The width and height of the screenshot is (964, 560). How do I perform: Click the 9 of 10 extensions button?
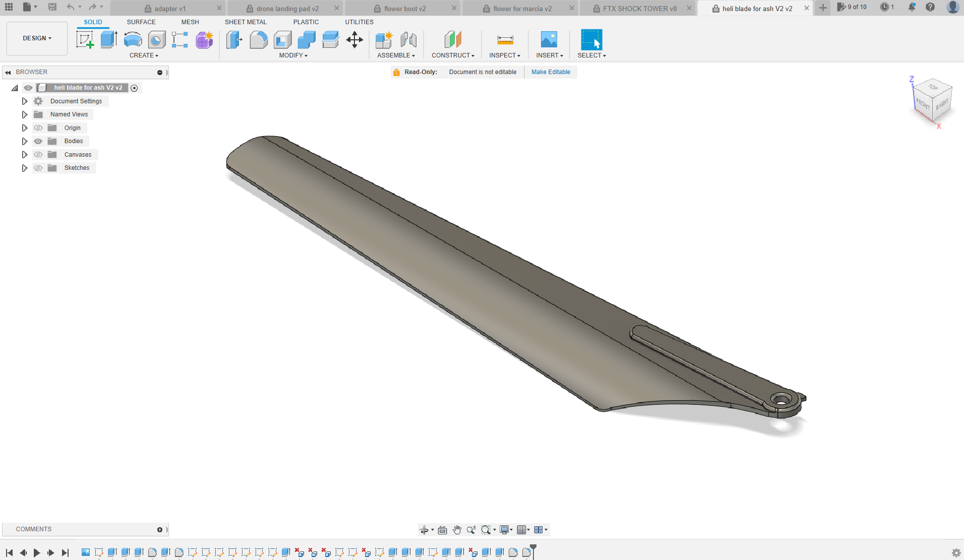point(852,7)
